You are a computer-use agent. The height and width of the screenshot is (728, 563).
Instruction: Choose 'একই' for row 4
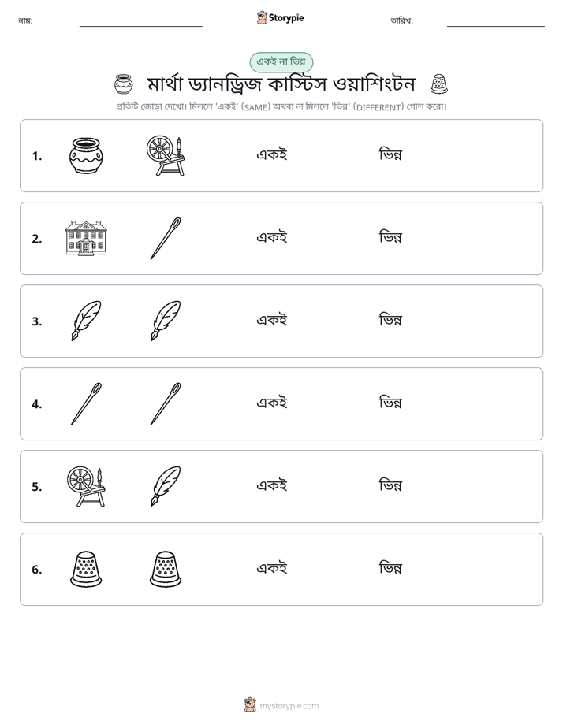click(x=272, y=403)
